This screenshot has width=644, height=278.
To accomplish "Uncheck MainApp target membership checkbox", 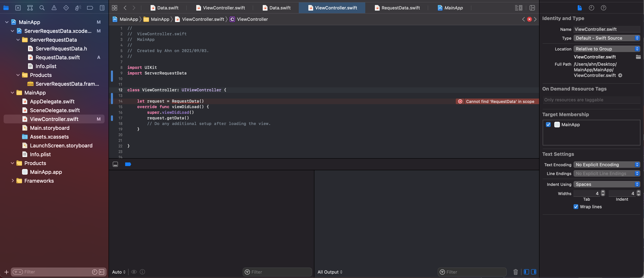I will tap(548, 125).
